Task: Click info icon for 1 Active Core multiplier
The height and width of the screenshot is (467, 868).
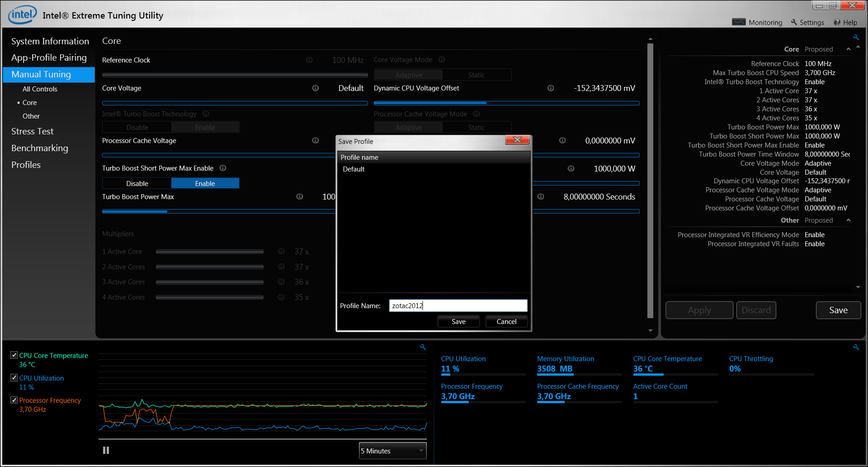Action: tap(281, 251)
